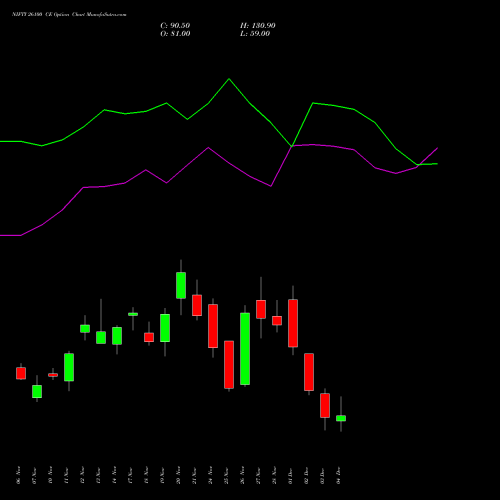
Task: Select the 06 Nov date label
Action: (x=18, y=475)
